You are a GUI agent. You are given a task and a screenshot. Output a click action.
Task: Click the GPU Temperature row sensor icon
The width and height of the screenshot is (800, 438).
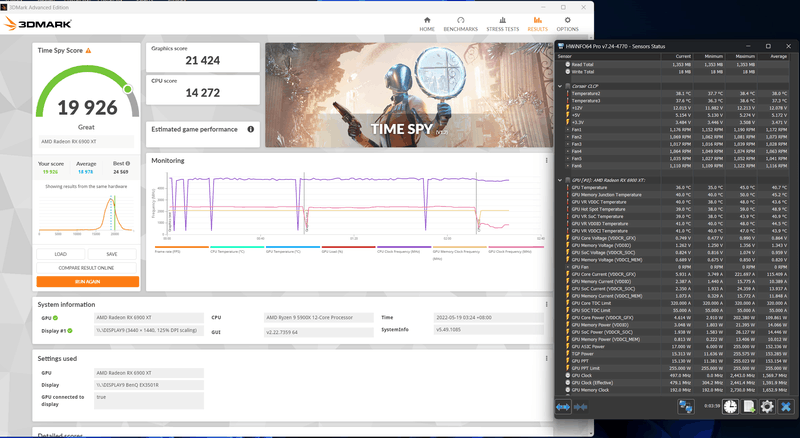568,187
